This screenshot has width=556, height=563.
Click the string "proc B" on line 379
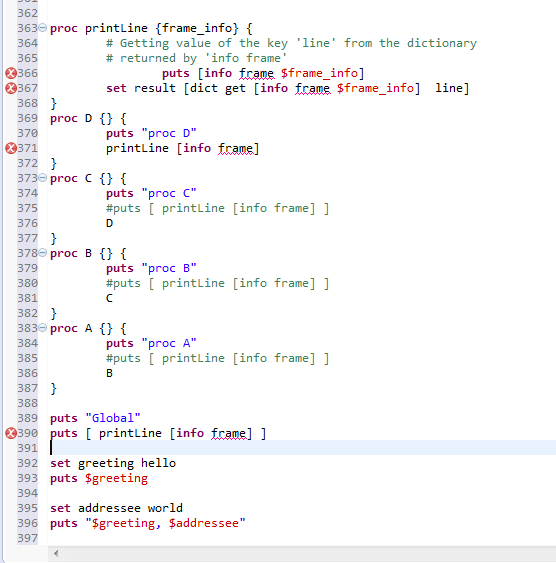pos(169,269)
